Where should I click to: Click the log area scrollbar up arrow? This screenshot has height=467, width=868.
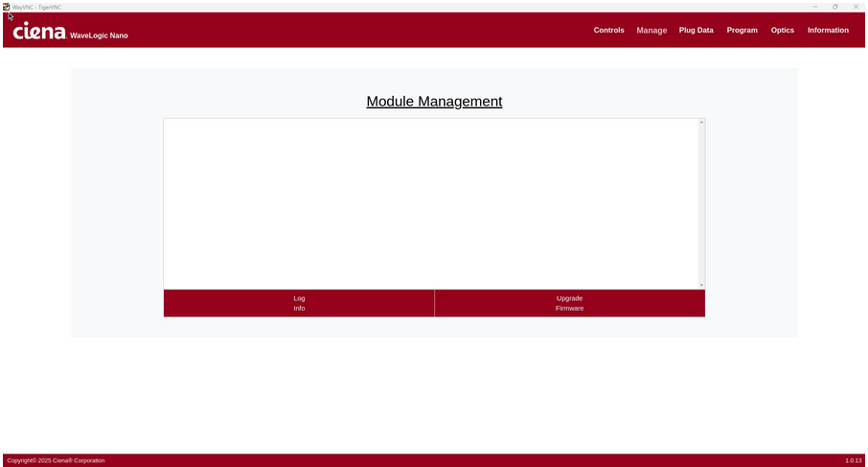[701, 122]
